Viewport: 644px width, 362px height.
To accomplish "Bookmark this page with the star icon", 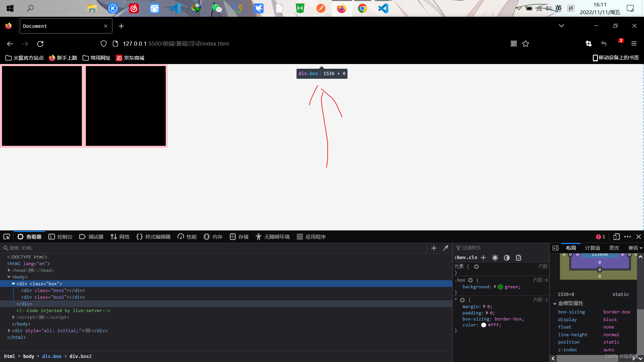I will click(526, 44).
